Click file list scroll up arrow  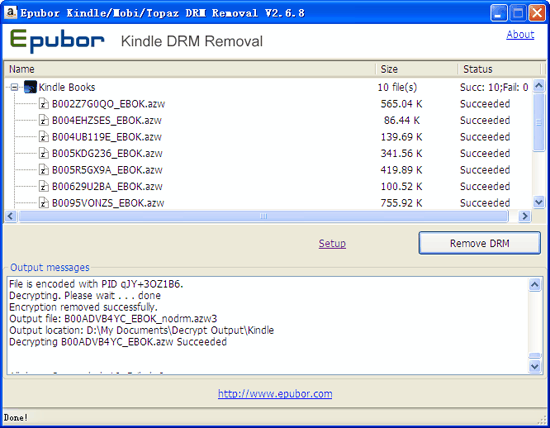[538, 85]
